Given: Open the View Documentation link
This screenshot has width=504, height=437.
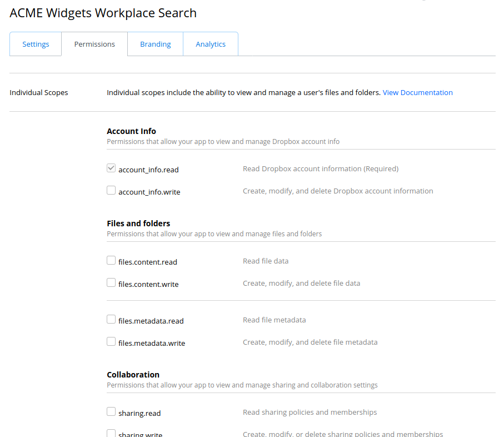Looking at the screenshot, I should tap(417, 92).
